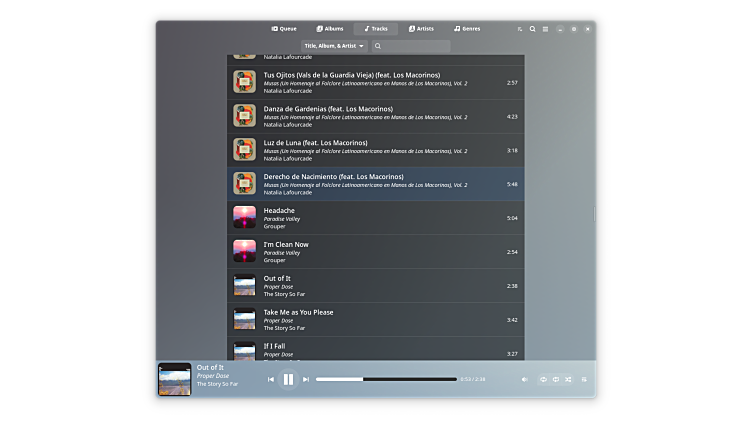
Task: Click the Out of It list album art
Action: pyautogui.click(x=245, y=285)
